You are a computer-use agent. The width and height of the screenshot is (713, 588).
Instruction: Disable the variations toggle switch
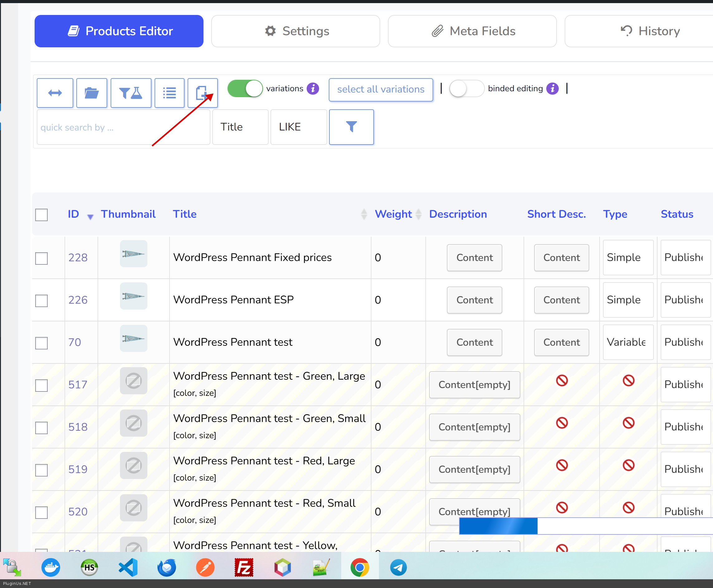245,89
